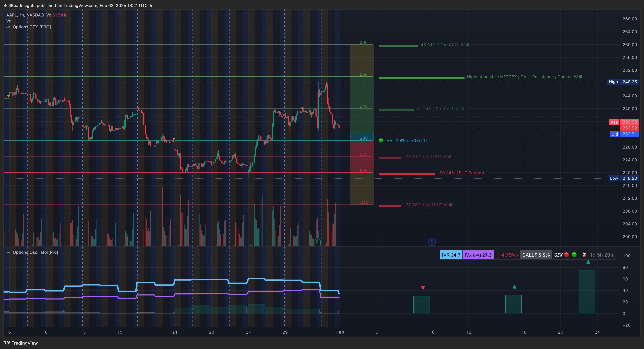Click the 'High 248.35' price label
644x349 pixels.
pyautogui.click(x=623, y=82)
